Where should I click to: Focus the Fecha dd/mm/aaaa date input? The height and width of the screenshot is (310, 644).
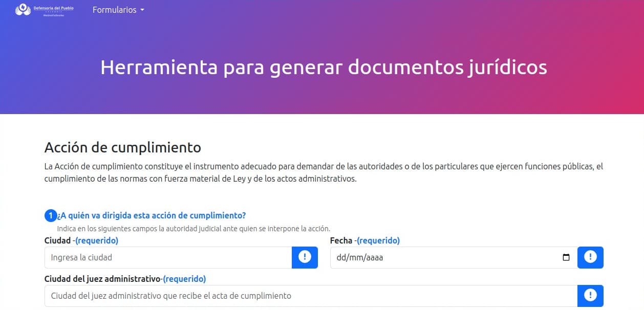pyautogui.click(x=454, y=257)
